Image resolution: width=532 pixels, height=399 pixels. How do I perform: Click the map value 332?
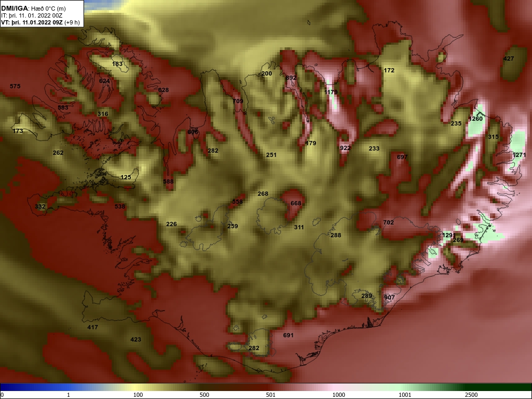pyautogui.click(x=40, y=206)
